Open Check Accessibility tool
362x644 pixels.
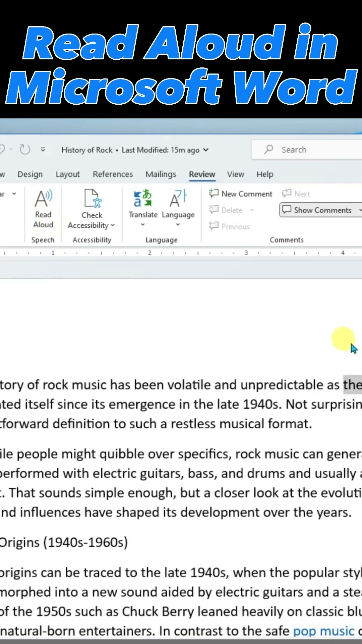pos(92,209)
